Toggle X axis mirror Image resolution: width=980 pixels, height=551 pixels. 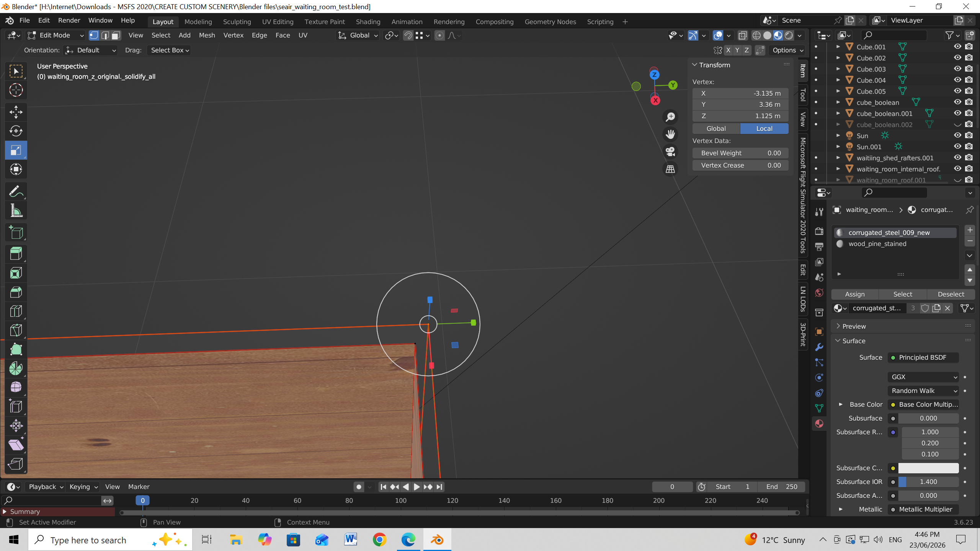[728, 50]
